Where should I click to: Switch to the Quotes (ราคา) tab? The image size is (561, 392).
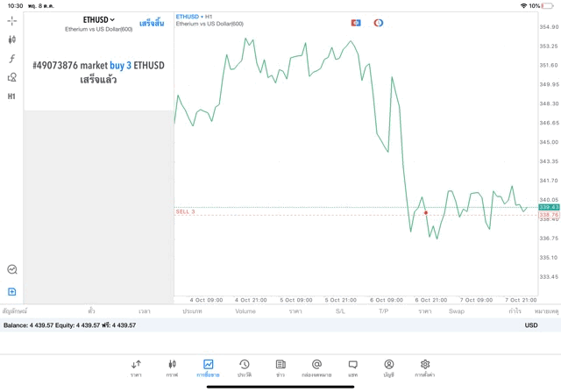click(x=136, y=367)
